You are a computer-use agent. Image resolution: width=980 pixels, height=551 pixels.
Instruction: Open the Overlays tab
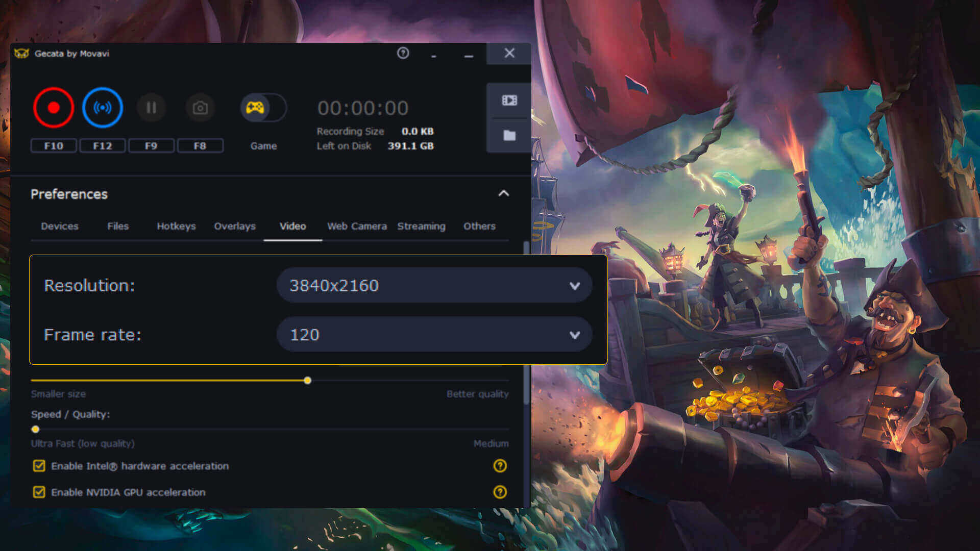pos(235,226)
